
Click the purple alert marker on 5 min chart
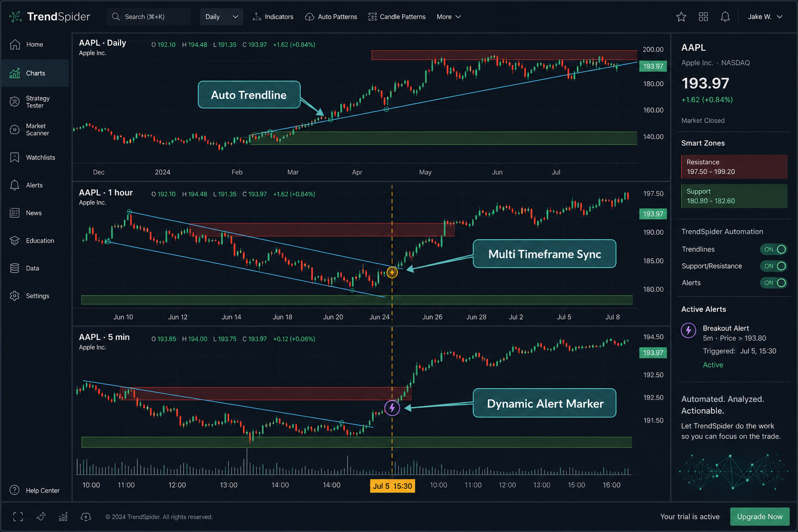pyautogui.click(x=392, y=408)
